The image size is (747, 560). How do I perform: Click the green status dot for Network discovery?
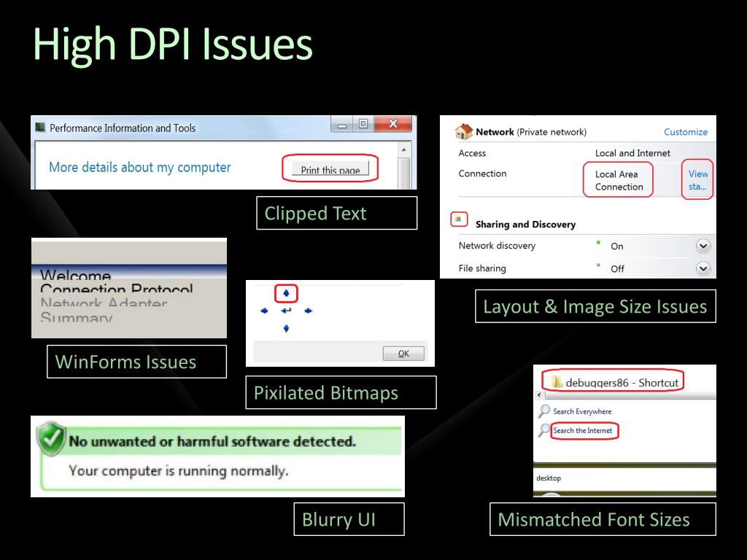click(598, 242)
